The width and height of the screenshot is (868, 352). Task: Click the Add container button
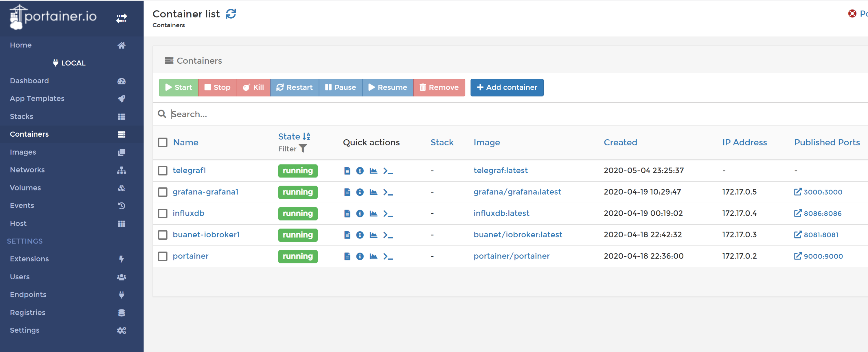[506, 88]
